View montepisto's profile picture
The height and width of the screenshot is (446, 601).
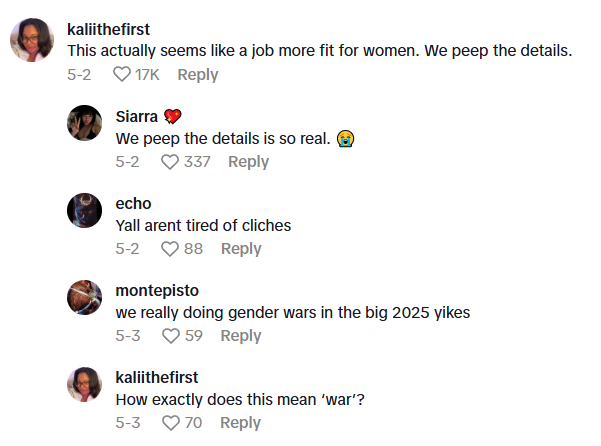[84, 297]
